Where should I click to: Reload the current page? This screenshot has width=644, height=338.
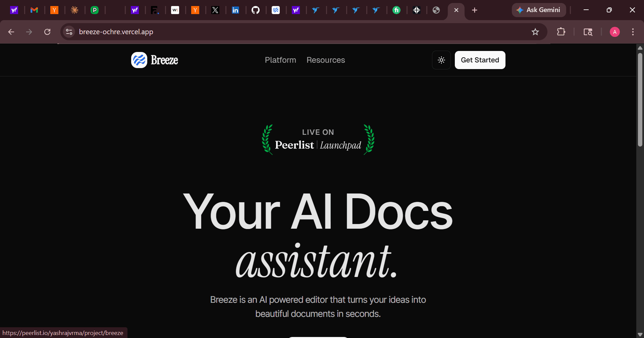[47, 32]
